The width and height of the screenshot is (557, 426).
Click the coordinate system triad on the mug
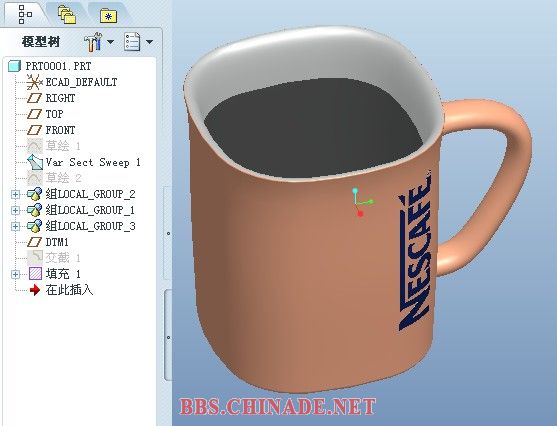click(x=362, y=202)
